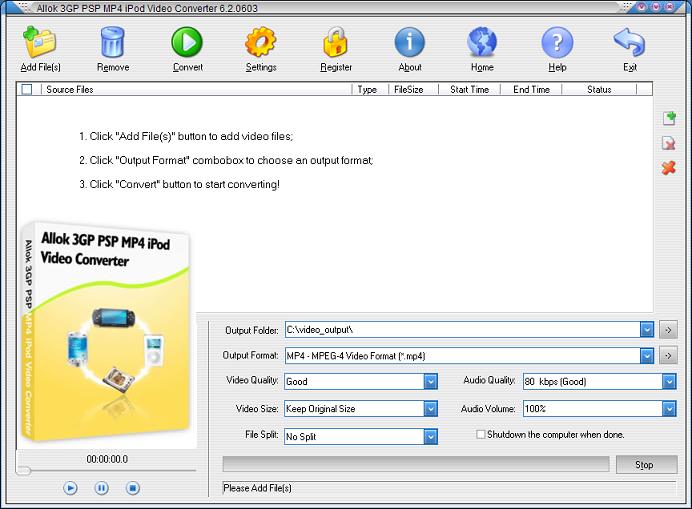Open the Video Size dropdown
The image size is (692, 509).
click(x=430, y=409)
